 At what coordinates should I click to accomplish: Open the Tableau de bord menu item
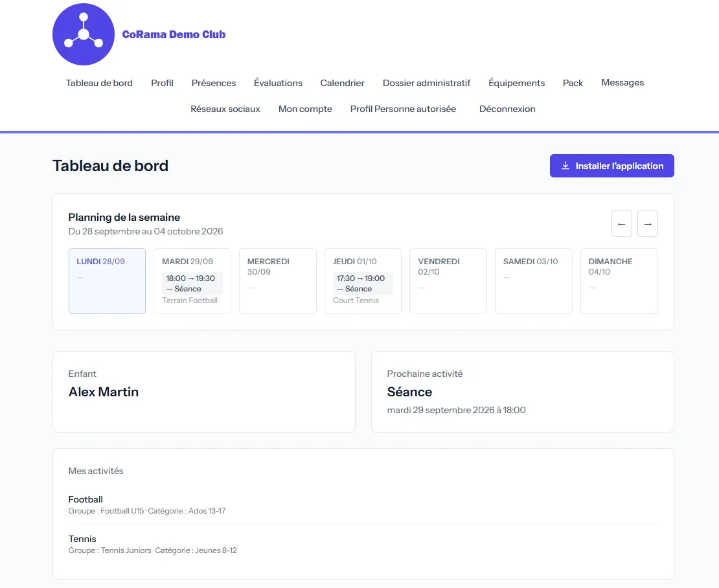click(x=99, y=83)
